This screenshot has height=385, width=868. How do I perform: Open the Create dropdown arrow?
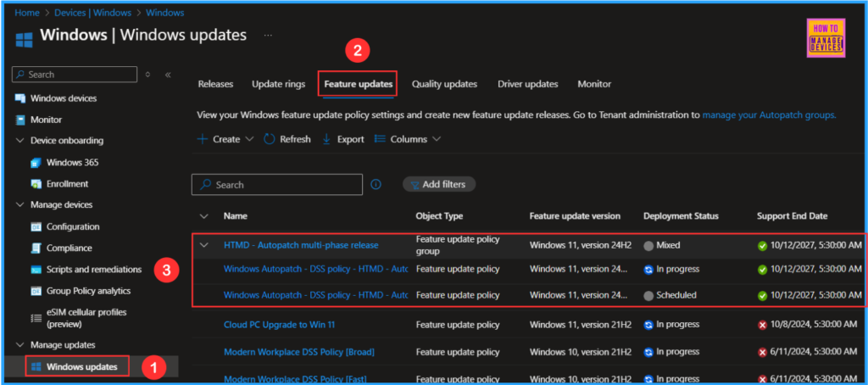(248, 139)
